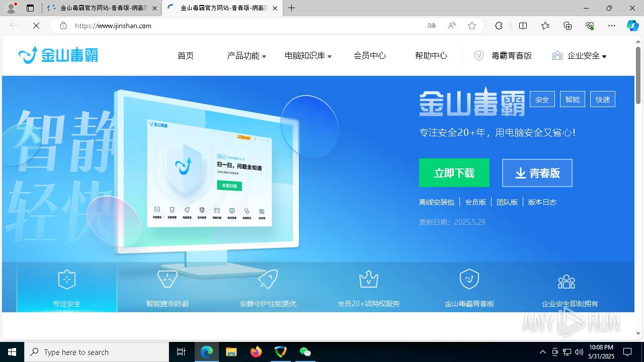Open 毒霸青春版 navigation item
The height and width of the screenshot is (362, 644).
503,56
